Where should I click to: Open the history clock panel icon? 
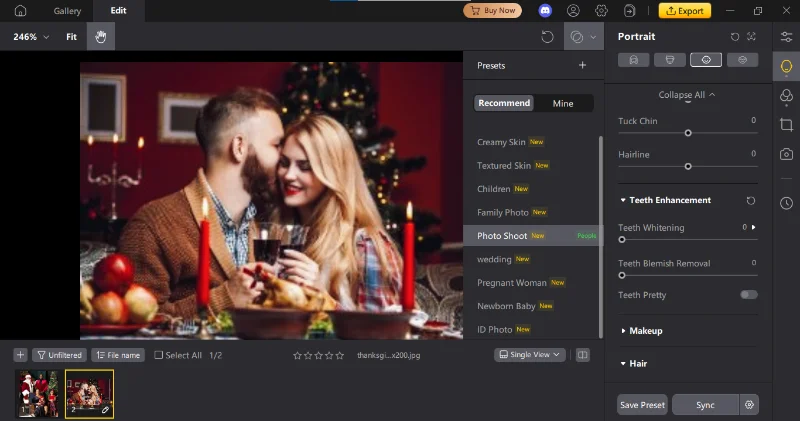786,203
